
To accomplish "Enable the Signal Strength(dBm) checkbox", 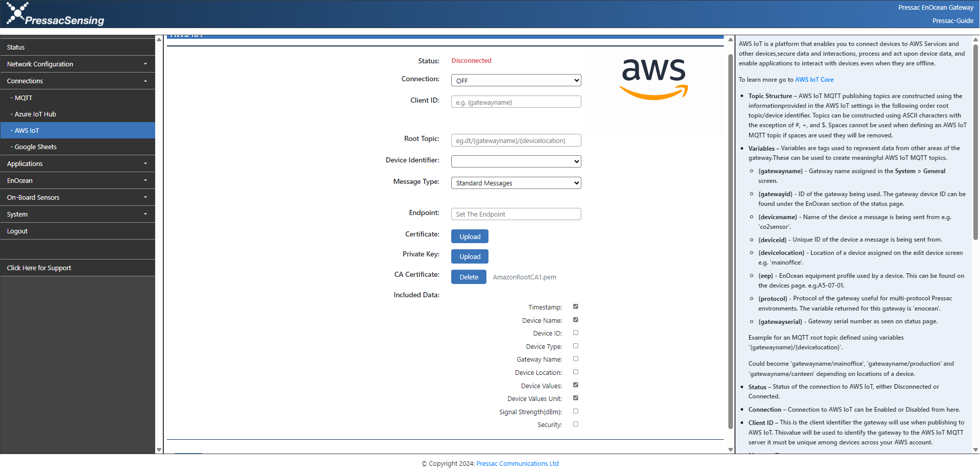I will pos(575,411).
